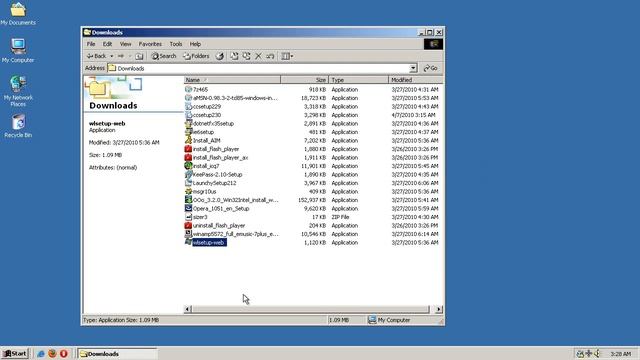Image resolution: width=640 pixels, height=360 pixels.
Task: Go up one folder level
Action: coord(139,56)
